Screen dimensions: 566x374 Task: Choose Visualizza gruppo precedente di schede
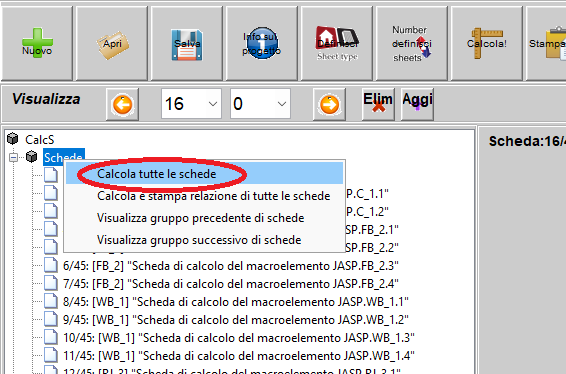click(204, 218)
